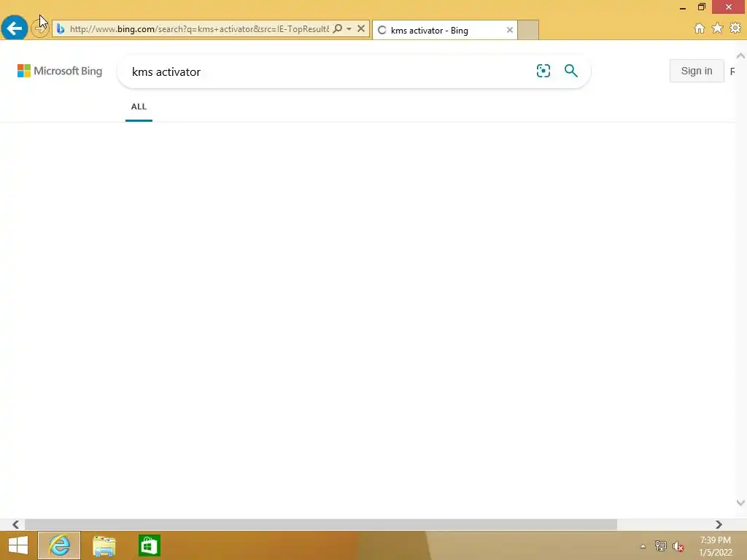Close the 'kms activator - Bing' tab

510,30
